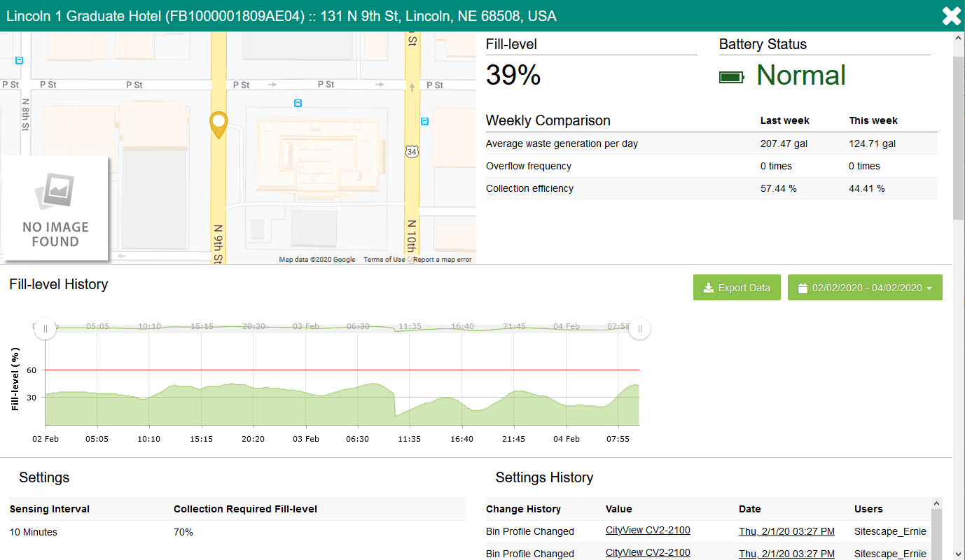Click the transit stop icon by N 10th St

[424, 121]
